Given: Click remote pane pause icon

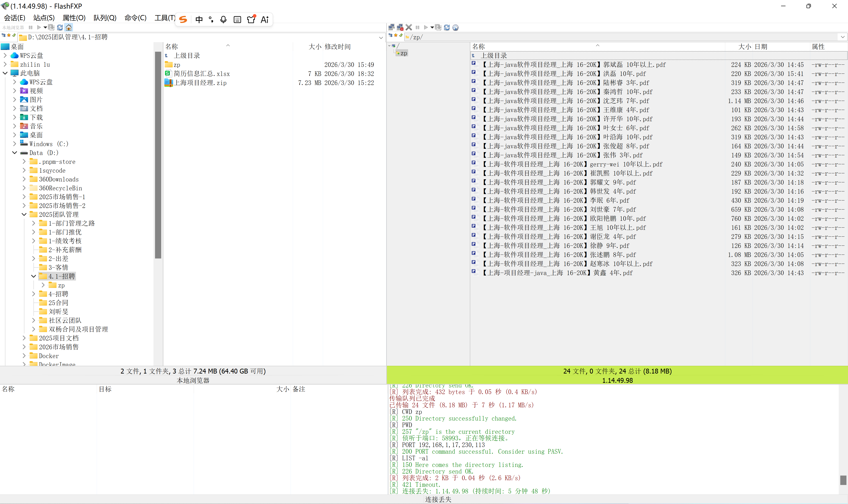Looking at the screenshot, I should tap(418, 27).
